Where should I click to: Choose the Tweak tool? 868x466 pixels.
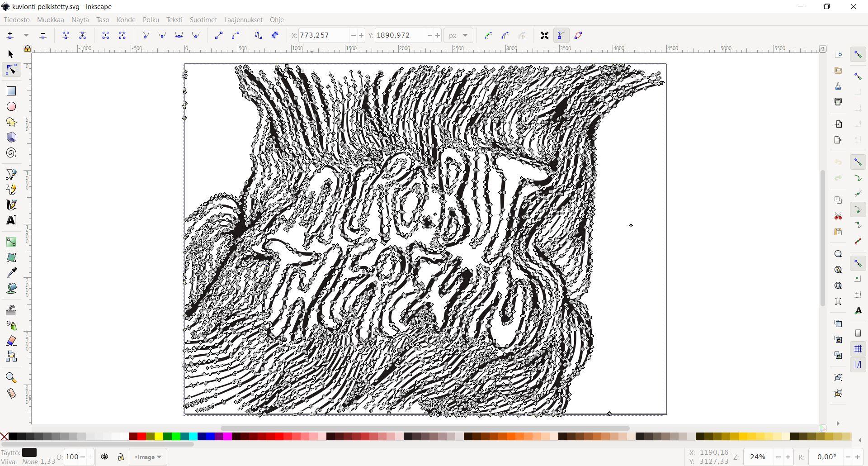11,310
